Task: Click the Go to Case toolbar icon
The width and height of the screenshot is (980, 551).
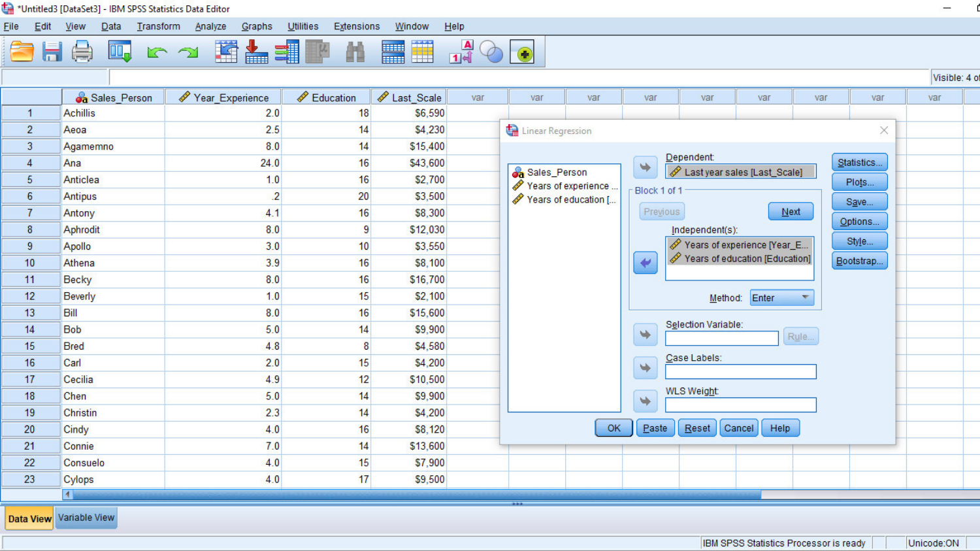Action: (x=226, y=52)
